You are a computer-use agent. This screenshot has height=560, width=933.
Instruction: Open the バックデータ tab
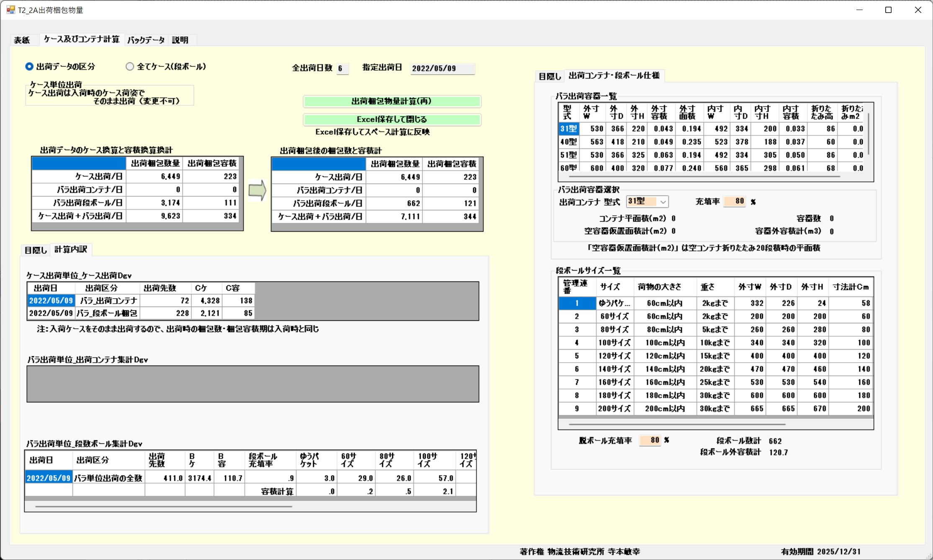pos(146,40)
